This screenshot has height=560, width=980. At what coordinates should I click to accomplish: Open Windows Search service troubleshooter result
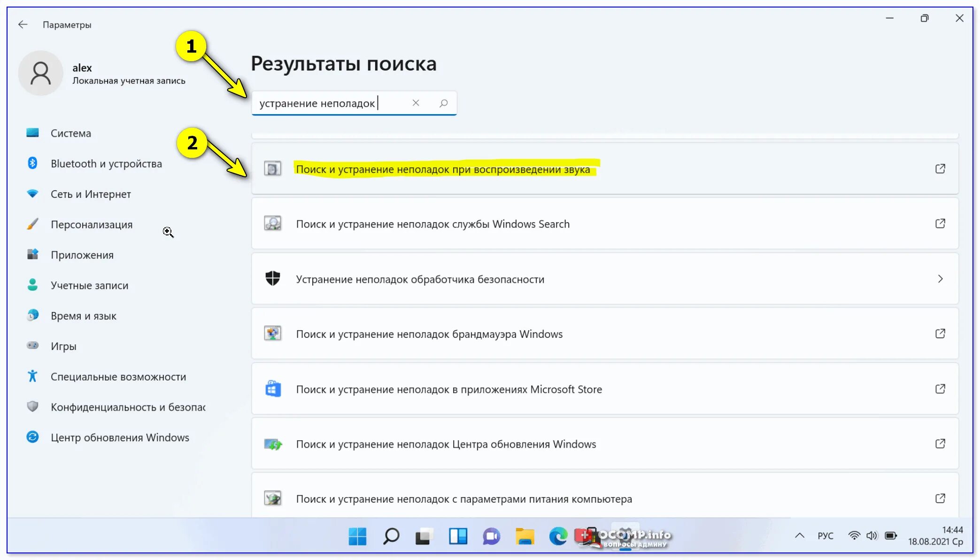(x=605, y=224)
